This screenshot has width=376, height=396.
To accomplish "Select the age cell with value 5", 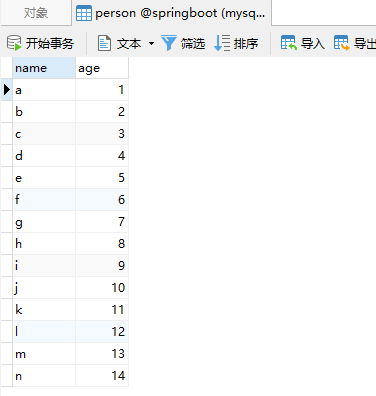I will [x=102, y=178].
